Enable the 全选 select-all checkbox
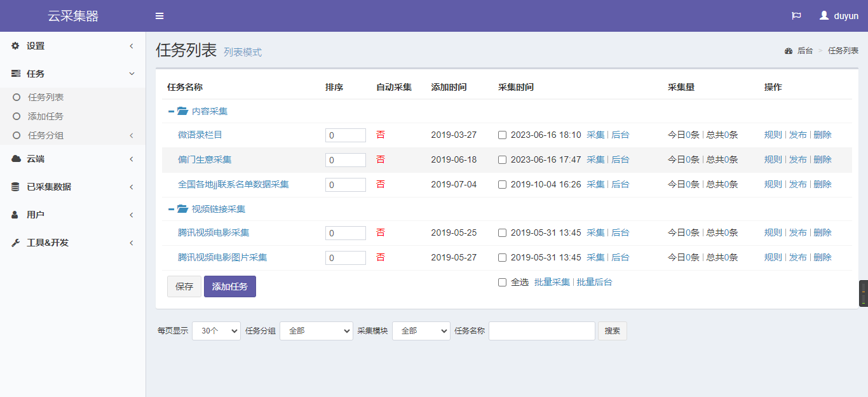This screenshot has height=397, width=868. (x=503, y=283)
